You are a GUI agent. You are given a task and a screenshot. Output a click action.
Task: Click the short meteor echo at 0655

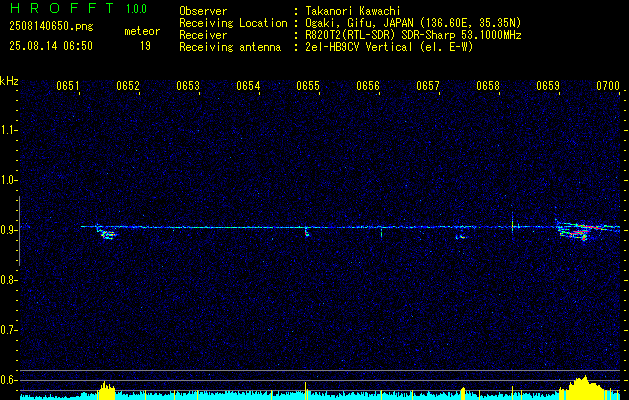[306, 231]
